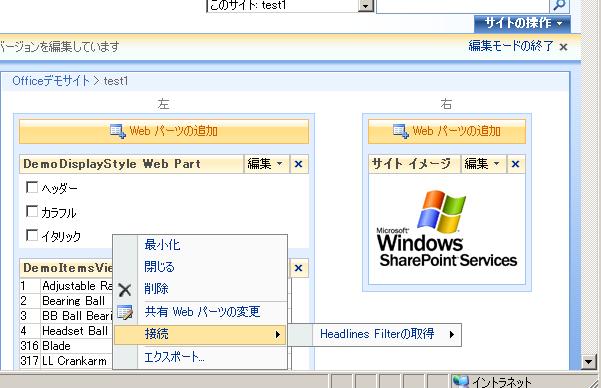Click the LL Crankarm row

pyautogui.click(x=67, y=361)
